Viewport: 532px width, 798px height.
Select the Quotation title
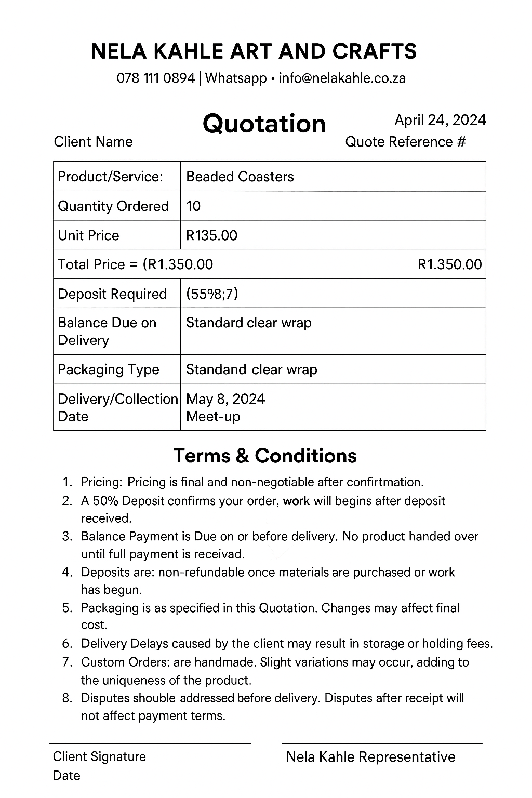point(264,124)
